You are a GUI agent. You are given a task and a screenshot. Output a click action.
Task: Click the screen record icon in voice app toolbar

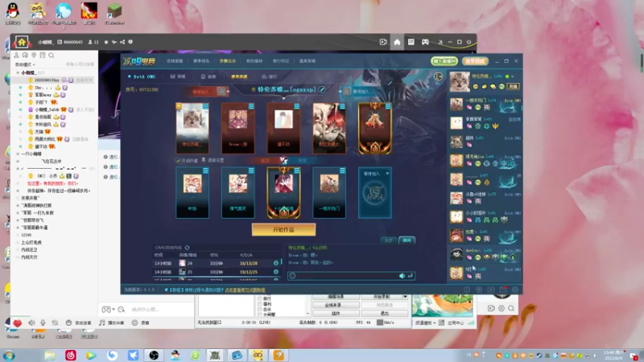383,42
